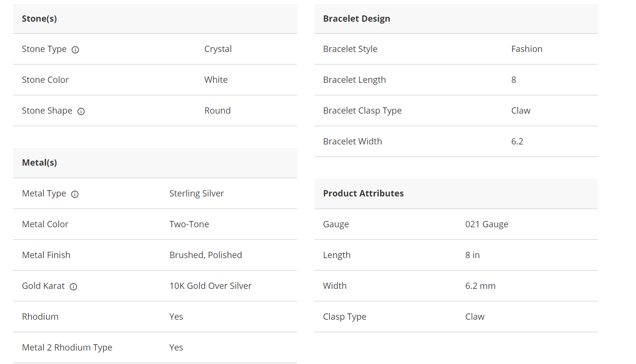The width and height of the screenshot is (636, 364).
Task: Click the 6.2 mm width value
Action: (480, 286)
